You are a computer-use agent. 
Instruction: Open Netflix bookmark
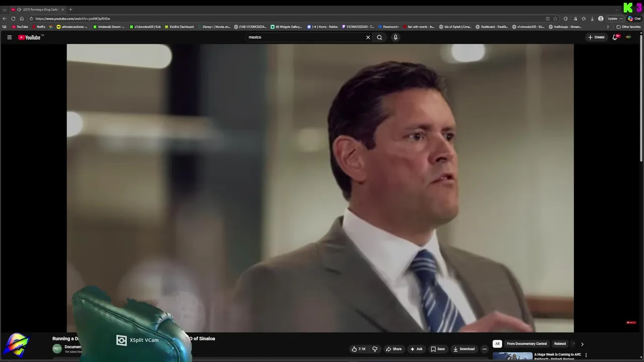coord(39,27)
